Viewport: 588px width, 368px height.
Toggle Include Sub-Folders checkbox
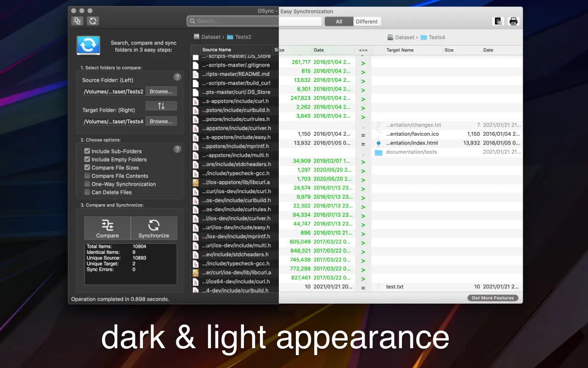coord(87,151)
